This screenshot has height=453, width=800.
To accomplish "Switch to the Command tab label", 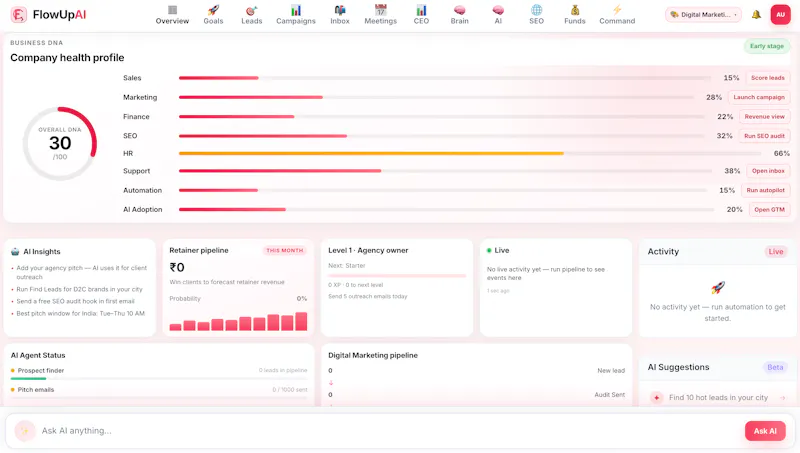I will pos(617,21).
